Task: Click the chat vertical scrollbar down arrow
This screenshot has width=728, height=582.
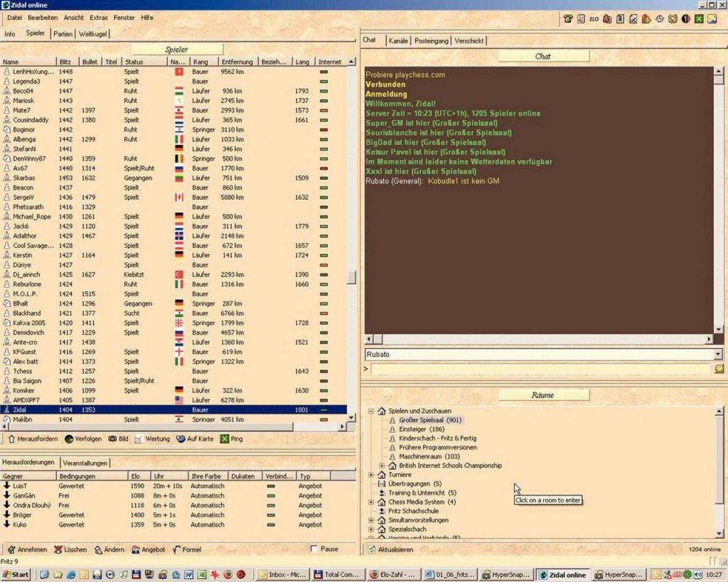Action: (x=718, y=329)
